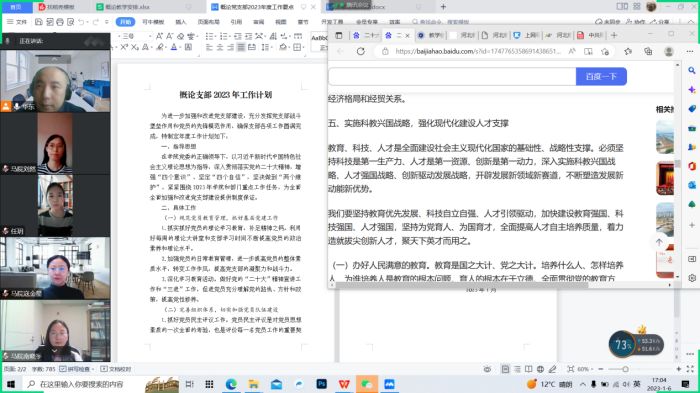Switch to the 插入 ribbon tab

click(180, 22)
